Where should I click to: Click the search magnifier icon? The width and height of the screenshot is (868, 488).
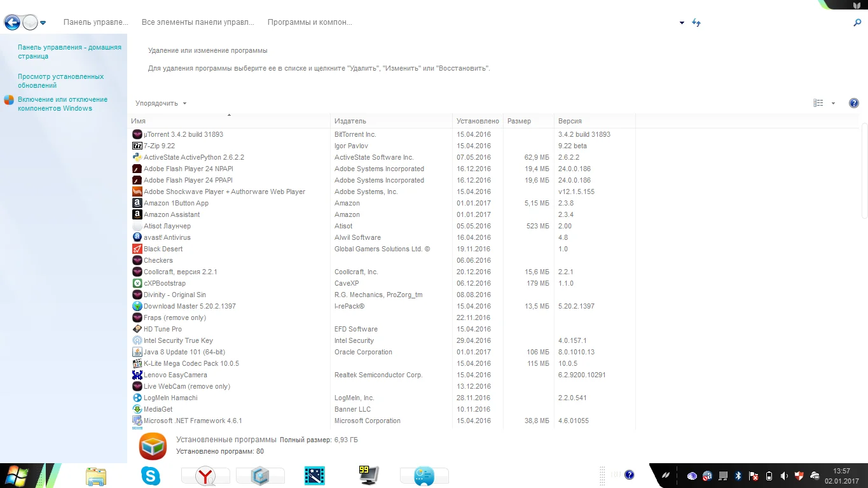[857, 23]
